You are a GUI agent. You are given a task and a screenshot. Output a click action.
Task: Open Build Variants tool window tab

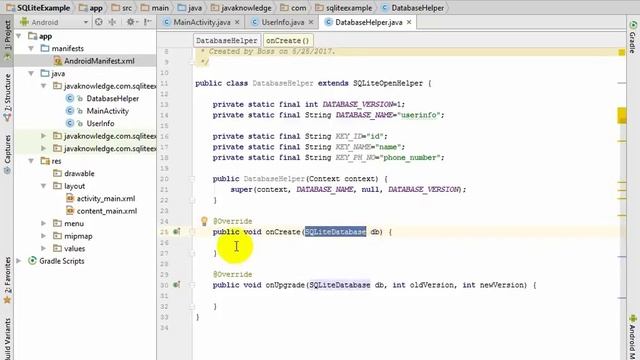[7, 339]
